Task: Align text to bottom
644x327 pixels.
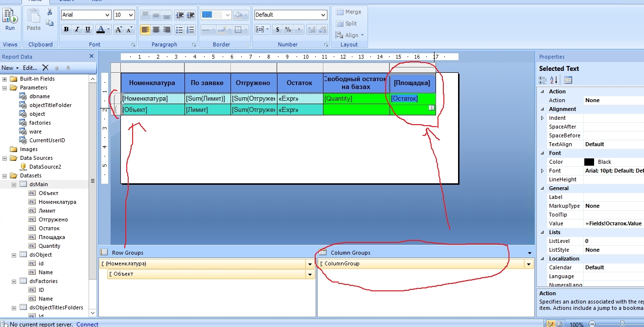Action: coord(167,15)
